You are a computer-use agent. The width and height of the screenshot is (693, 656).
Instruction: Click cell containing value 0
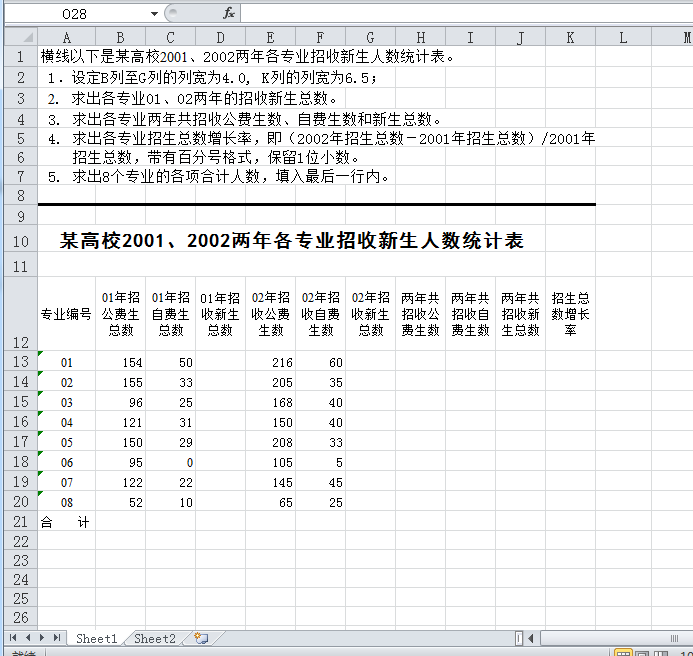pos(170,462)
